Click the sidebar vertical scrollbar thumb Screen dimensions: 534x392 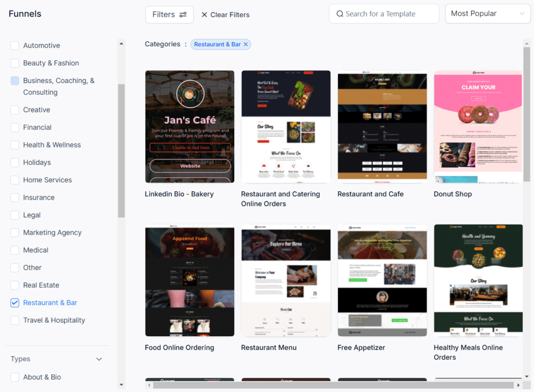tap(121, 151)
